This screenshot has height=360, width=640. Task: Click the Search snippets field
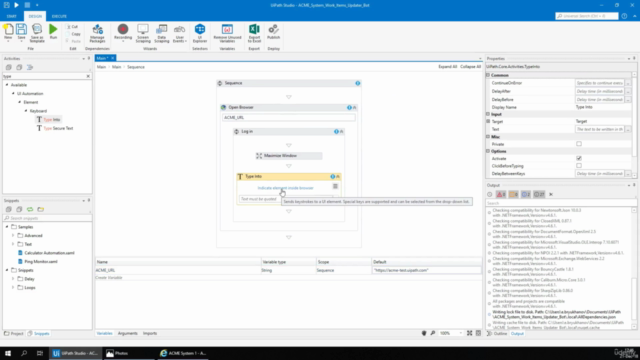tap(47, 218)
